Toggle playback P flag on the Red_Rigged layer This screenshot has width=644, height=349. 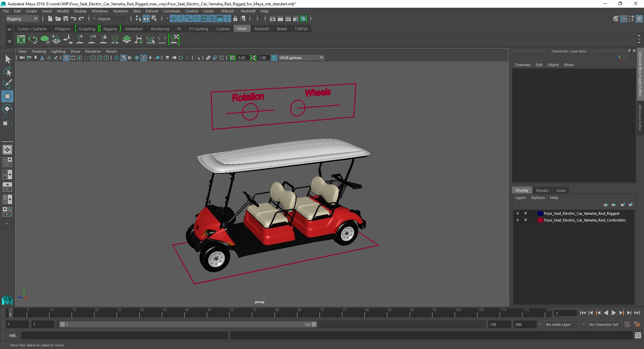click(x=526, y=213)
